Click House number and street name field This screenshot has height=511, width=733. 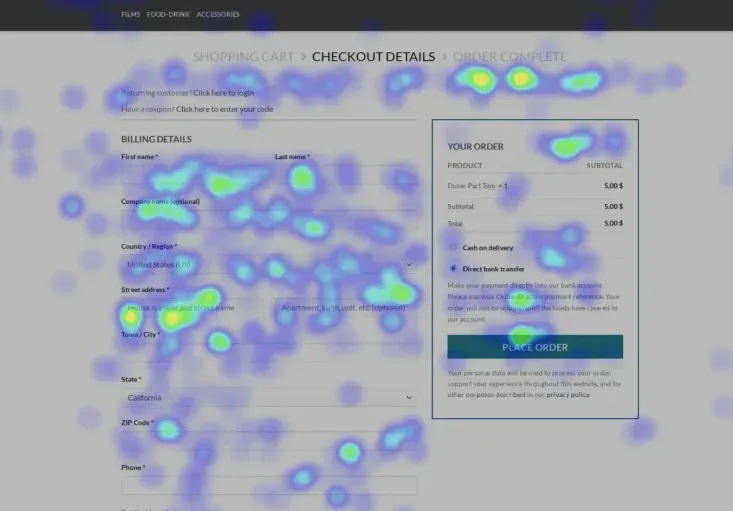pos(192,308)
